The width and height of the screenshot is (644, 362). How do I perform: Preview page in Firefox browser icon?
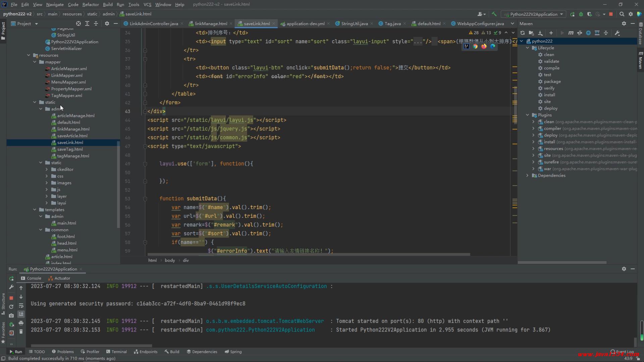click(484, 47)
